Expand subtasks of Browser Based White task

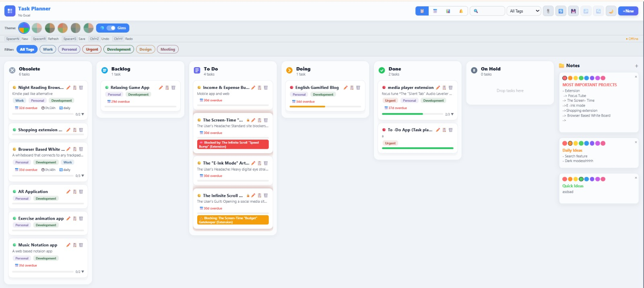coord(83,176)
